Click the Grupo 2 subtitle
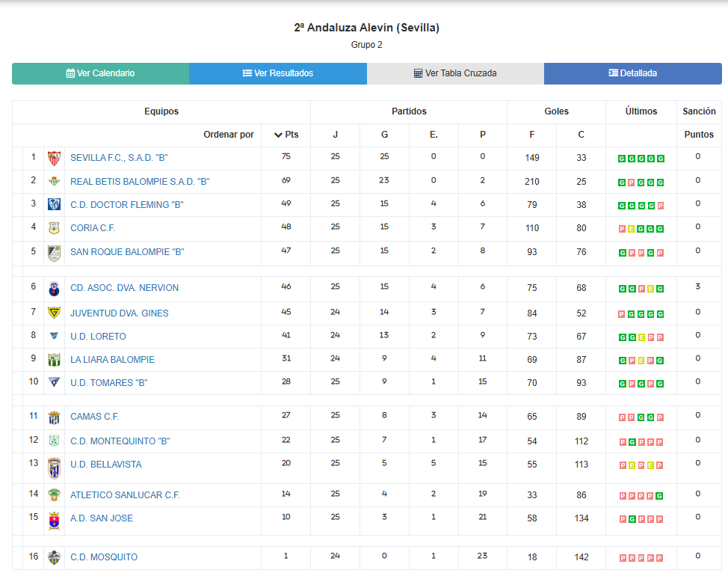 (367, 45)
